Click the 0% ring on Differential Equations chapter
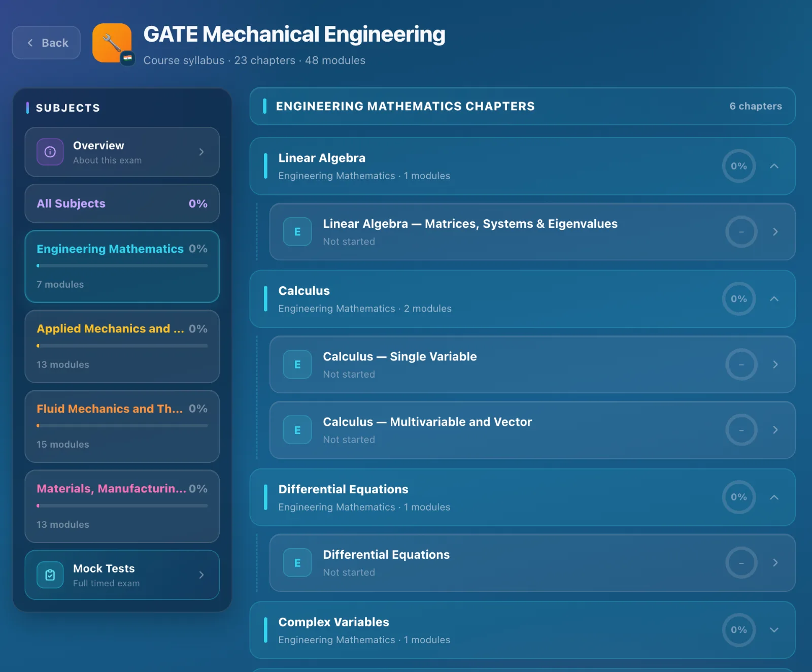 pos(739,497)
